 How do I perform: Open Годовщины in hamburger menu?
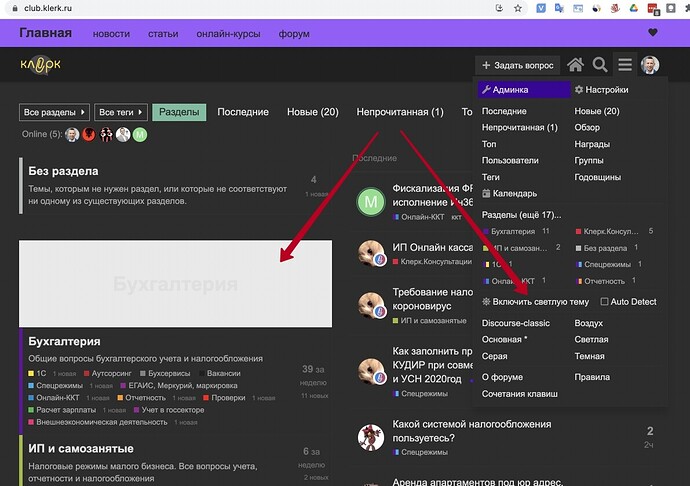tap(598, 177)
